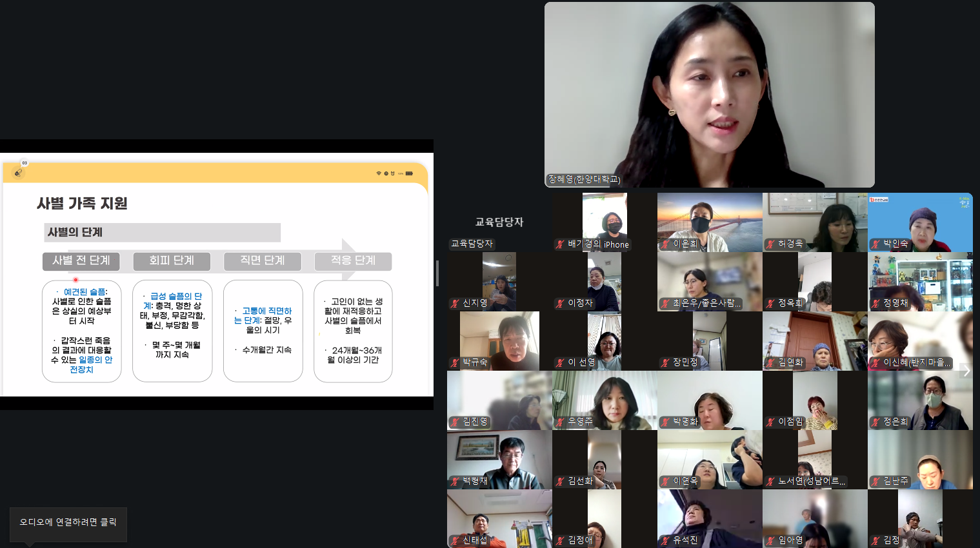Click the divider handle between slide and gallery
980x548 pixels.
[x=437, y=273]
